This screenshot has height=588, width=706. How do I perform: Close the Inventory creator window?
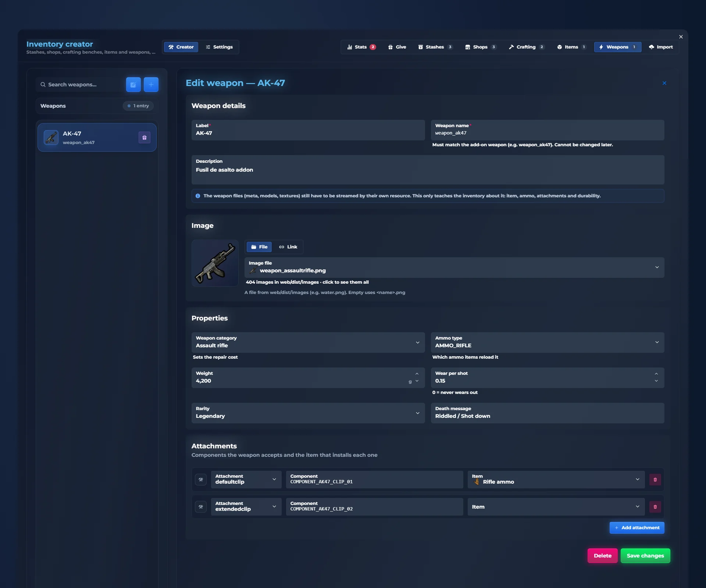681,37
